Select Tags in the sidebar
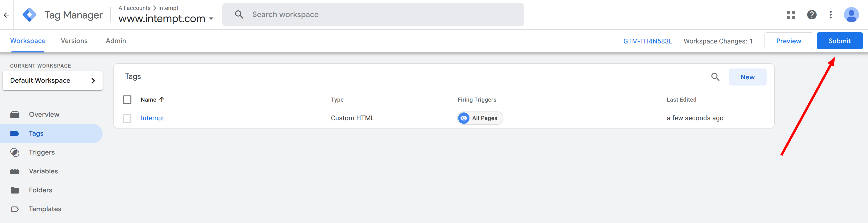Screen dimensions: 868x223 pyautogui.click(x=51, y=133)
